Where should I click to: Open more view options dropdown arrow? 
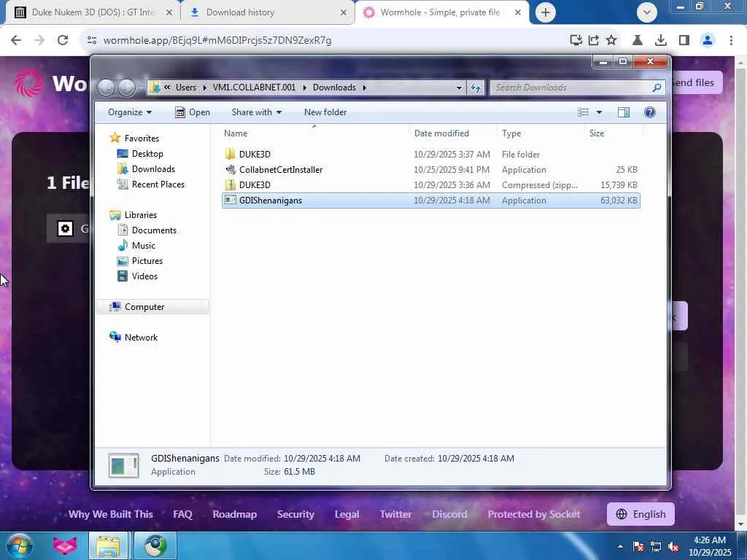tap(599, 112)
